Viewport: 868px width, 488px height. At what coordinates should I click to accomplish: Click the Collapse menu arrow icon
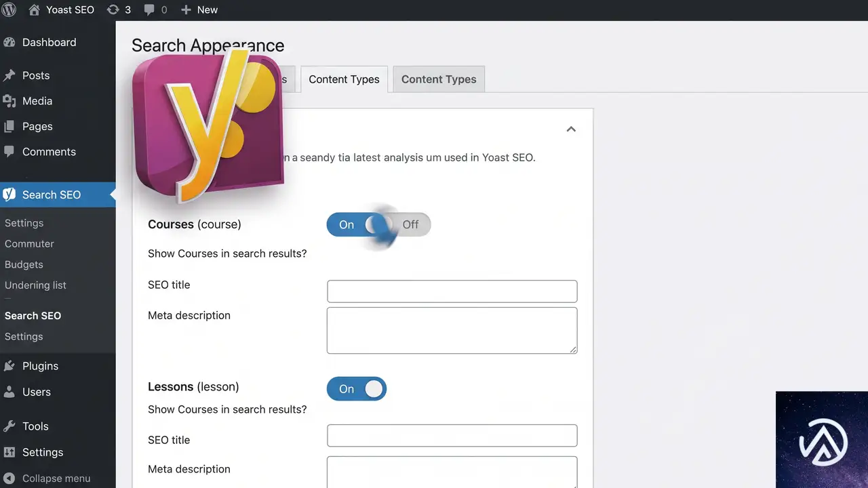[x=9, y=479]
